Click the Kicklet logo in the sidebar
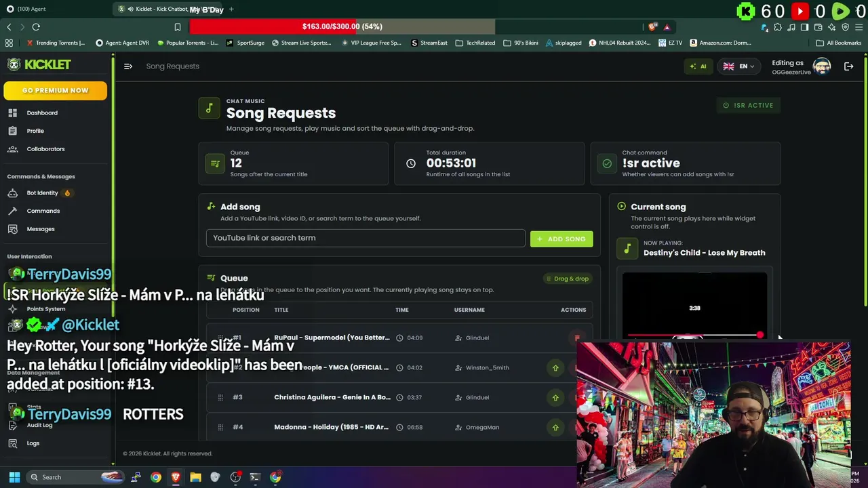 [39, 64]
